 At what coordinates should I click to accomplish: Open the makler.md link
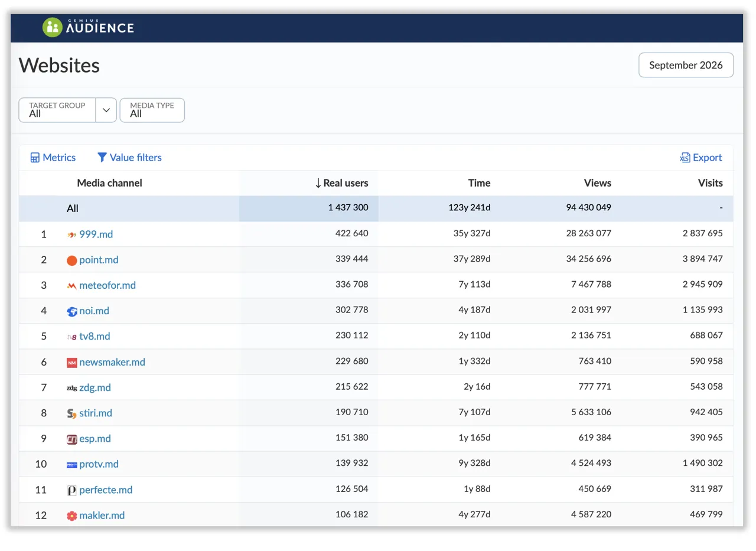tap(102, 515)
